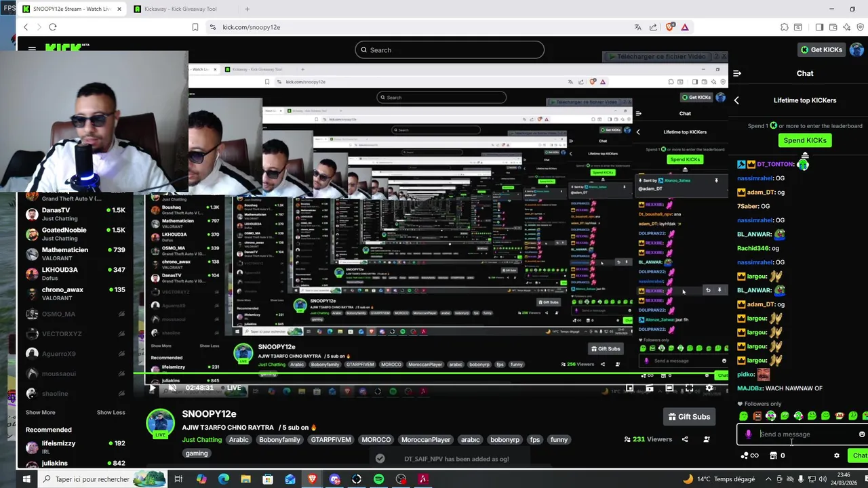Toggle theatre mode on stream player
The width and height of the screenshot is (868, 488).
pos(669,388)
